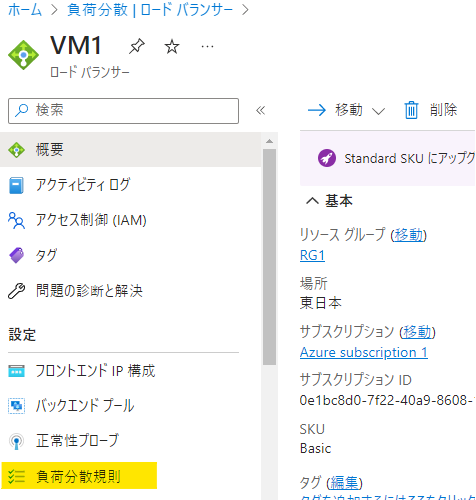The height and width of the screenshot is (500, 476).
Task: Open the 移動 dropdown chevron
Action: 378,111
